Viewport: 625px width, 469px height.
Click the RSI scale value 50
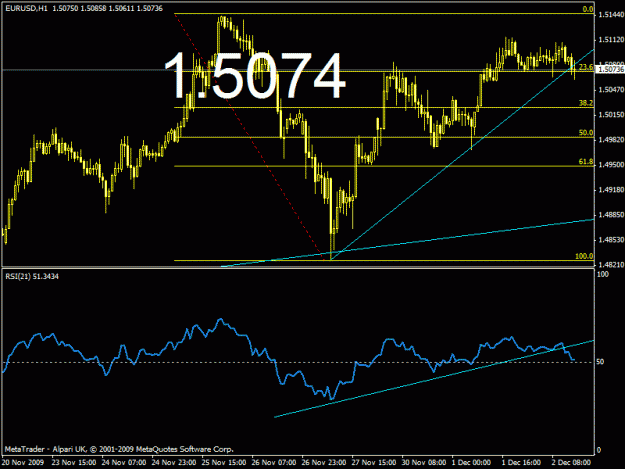(600, 361)
